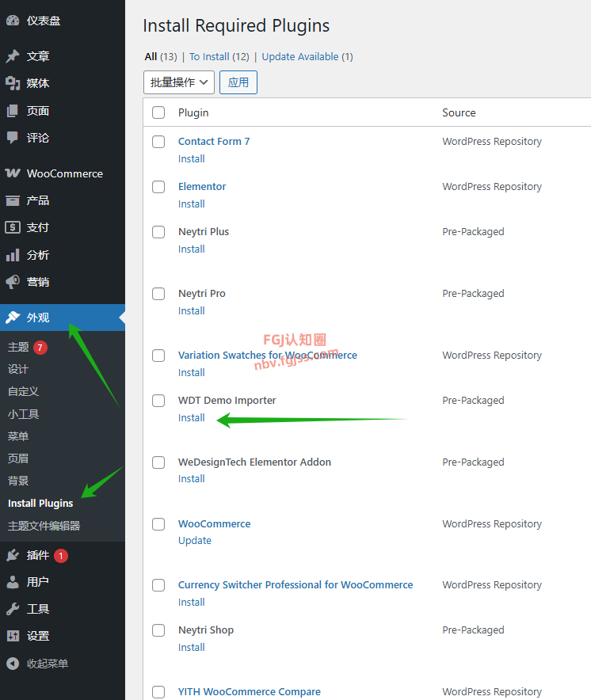Click Install under Elementor
591x700 pixels.
(x=191, y=204)
